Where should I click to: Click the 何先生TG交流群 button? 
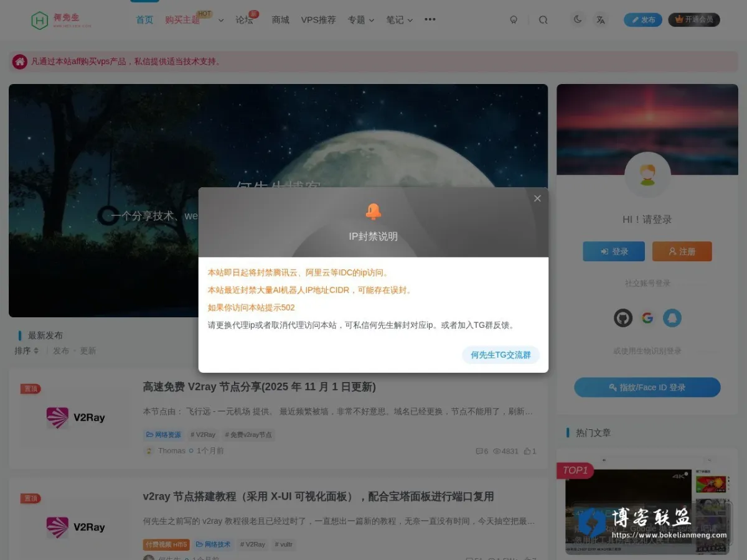point(500,355)
